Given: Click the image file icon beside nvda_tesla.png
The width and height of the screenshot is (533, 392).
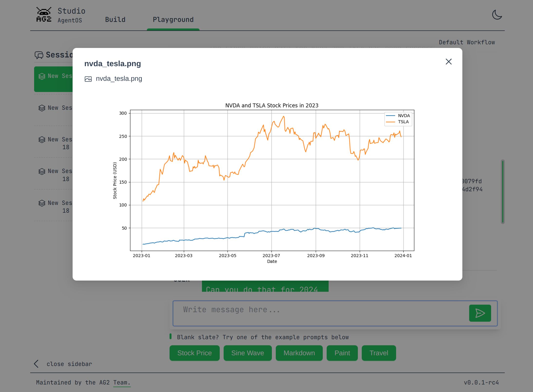Looking at the screenshot, I should coord(88,79).
